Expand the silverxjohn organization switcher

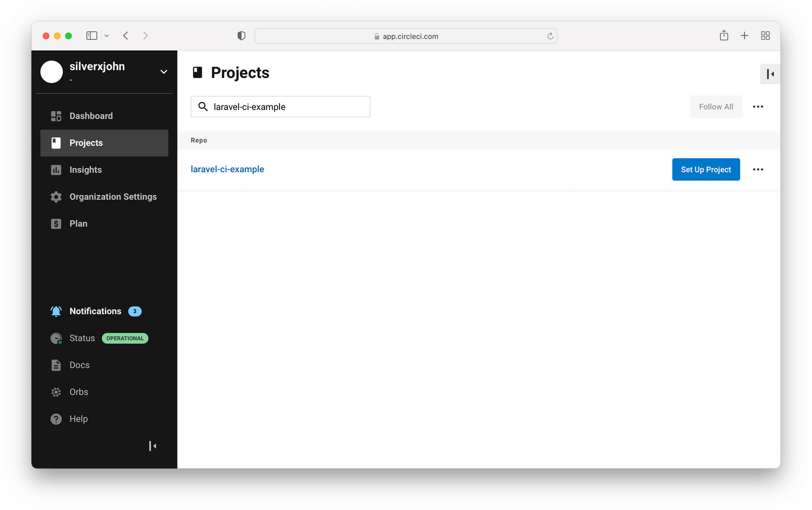pos(163,72)
